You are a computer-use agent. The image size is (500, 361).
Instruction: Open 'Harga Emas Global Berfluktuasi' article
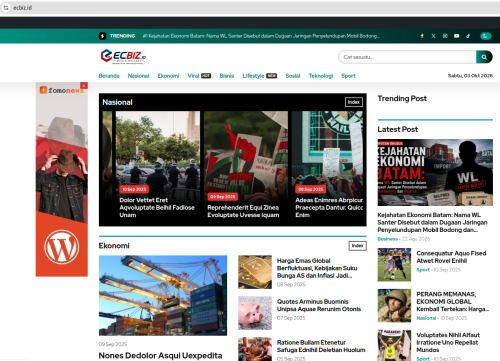317,268
